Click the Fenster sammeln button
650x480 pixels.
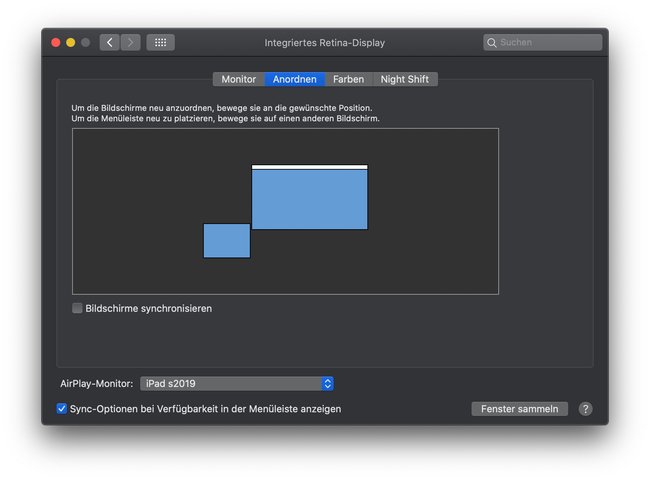point(519,409)
